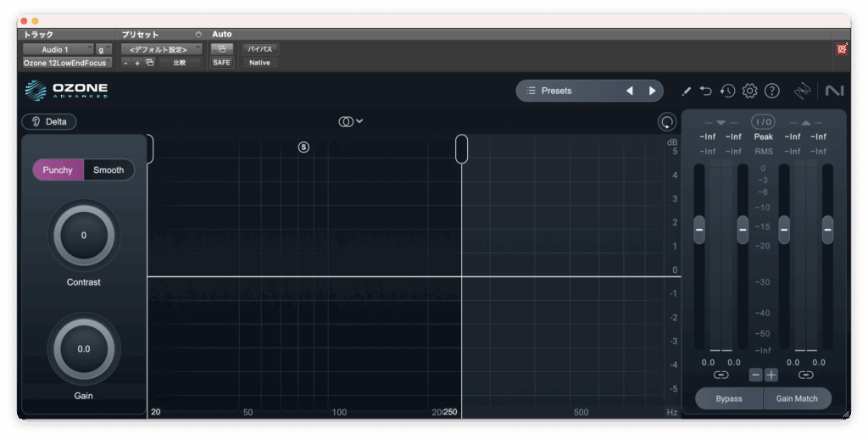Open the undo history clock icon
868x439 pixels.
click(727, 91)
